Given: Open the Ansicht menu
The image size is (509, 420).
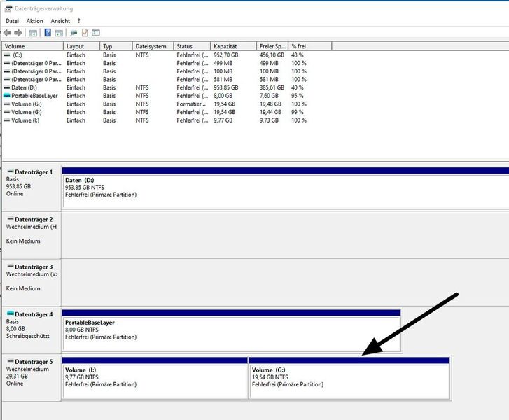Looking at the screenshot, I should pyautogui.click(x=60, y=21).
